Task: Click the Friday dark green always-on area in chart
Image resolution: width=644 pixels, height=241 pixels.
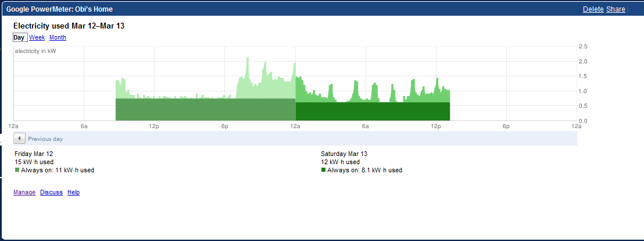Action: [205, 109]
